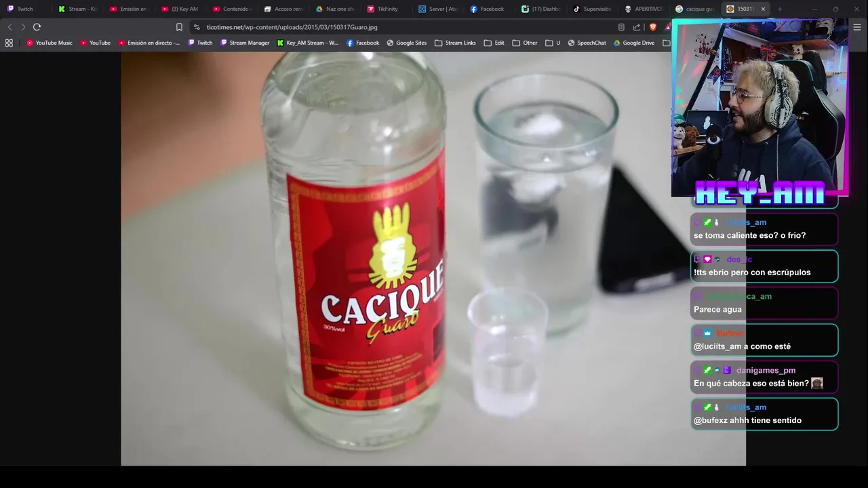The height and width of the screenshot is (488, 868).
Task: Go back to the previous page
Action: (x=9, y=27)
